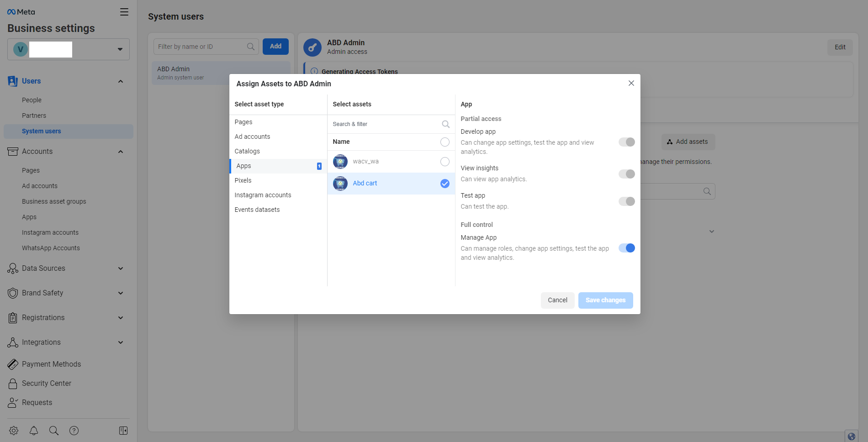Viewport: 868px width, 442px height.
Task: Open help question mark icon
Action: point(74,431)
